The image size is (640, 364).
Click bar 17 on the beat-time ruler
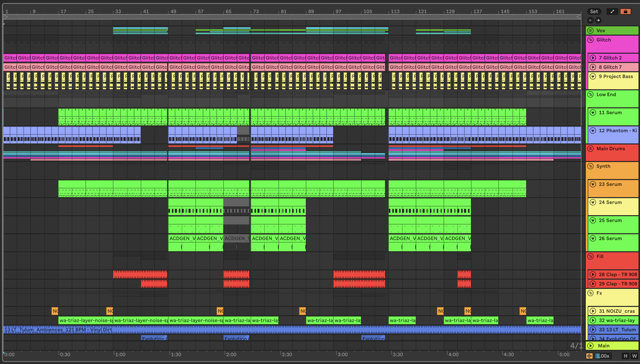[x=63, y=11]
